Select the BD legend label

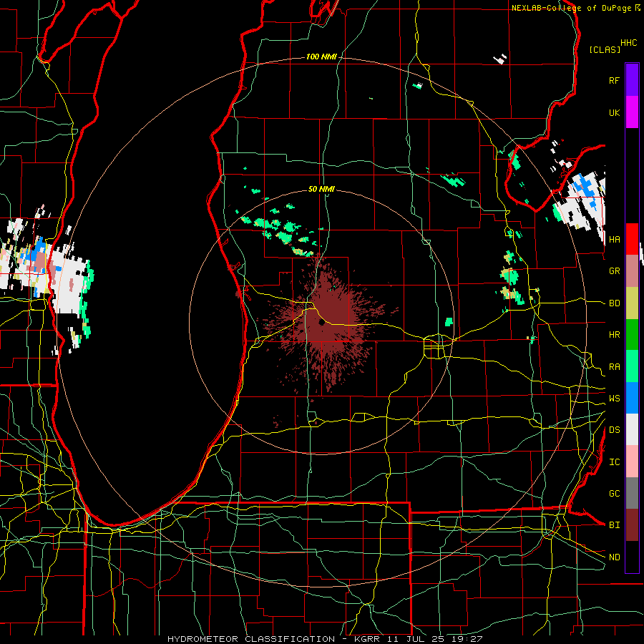coord(614,303)
